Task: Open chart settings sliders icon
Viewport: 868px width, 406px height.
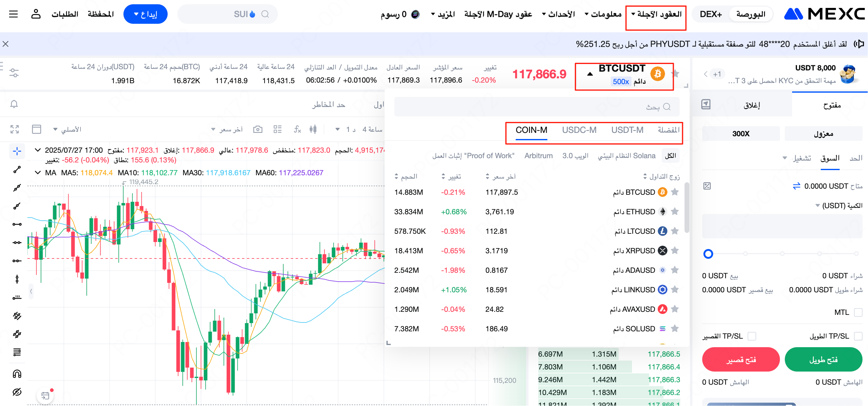Action: (14, 73)
